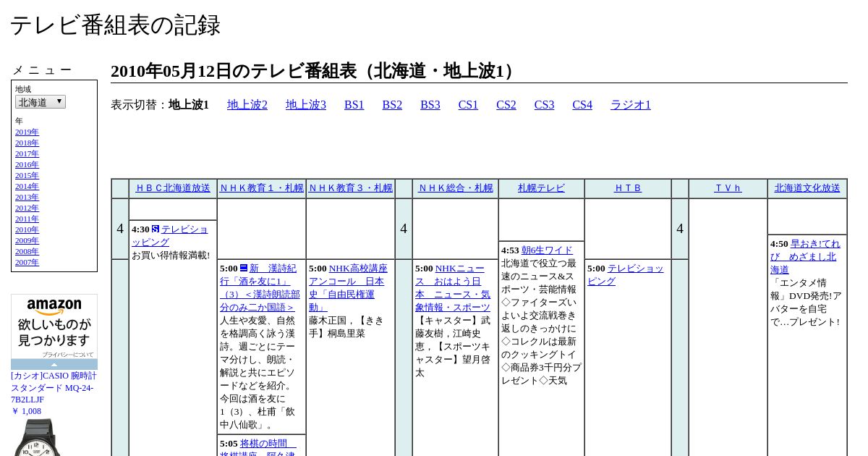868x456 pixels.
Task: Open the ＮＨＫ教育１・札幌 channel header
Action: click(261, 188)
